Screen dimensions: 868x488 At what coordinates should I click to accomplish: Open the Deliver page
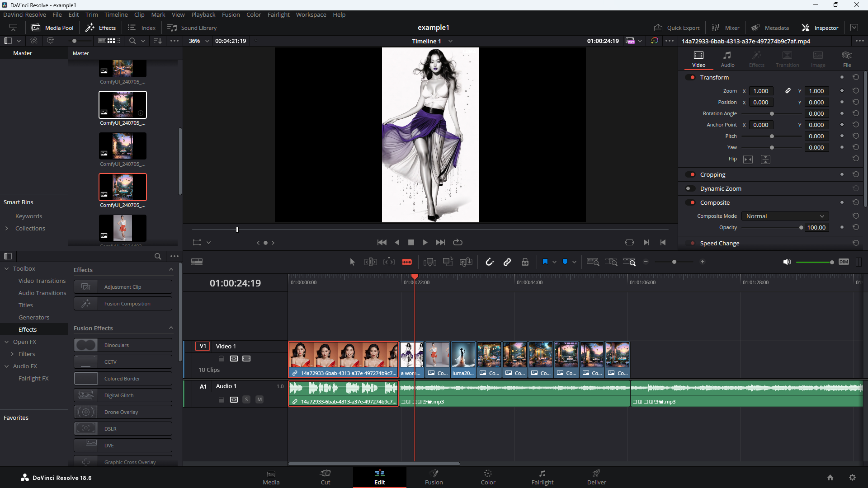click(596, 477)
